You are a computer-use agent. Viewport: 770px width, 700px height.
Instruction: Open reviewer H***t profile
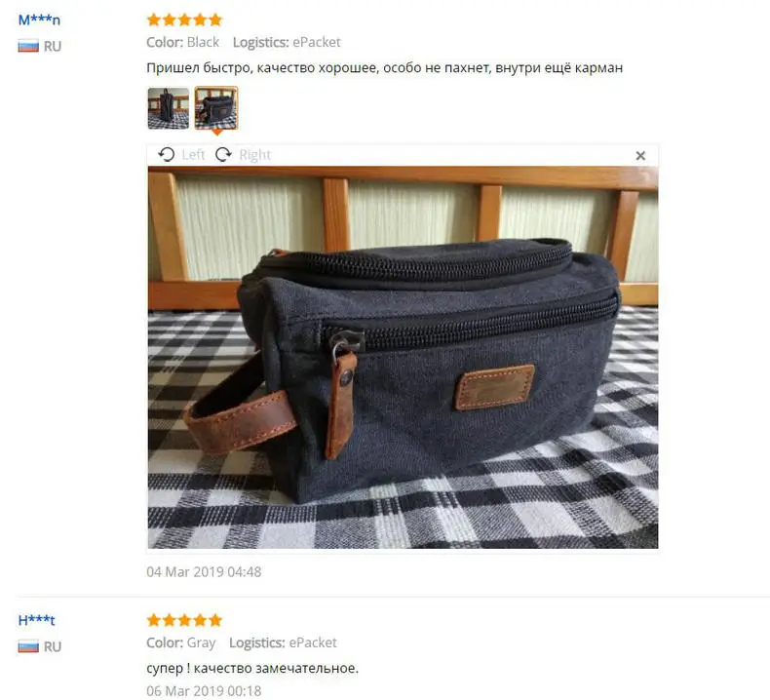tap(36, 620)
